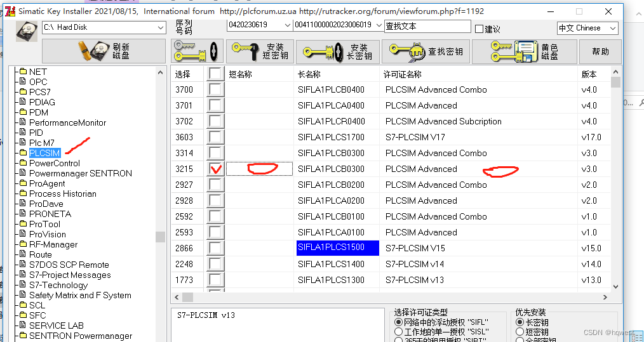The width and height of the screenshot is (644, 342).
Task: Install short key button
Action: click(x=260, y=51)
